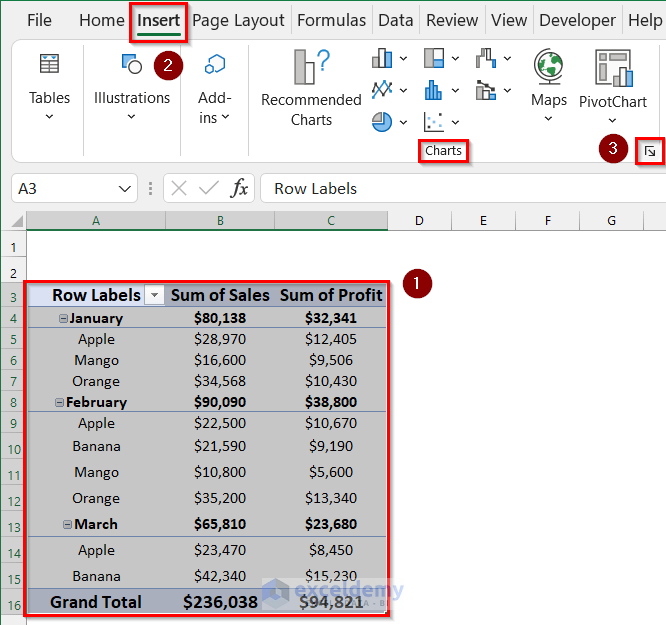Collapse the March group rows

(67, 525)
